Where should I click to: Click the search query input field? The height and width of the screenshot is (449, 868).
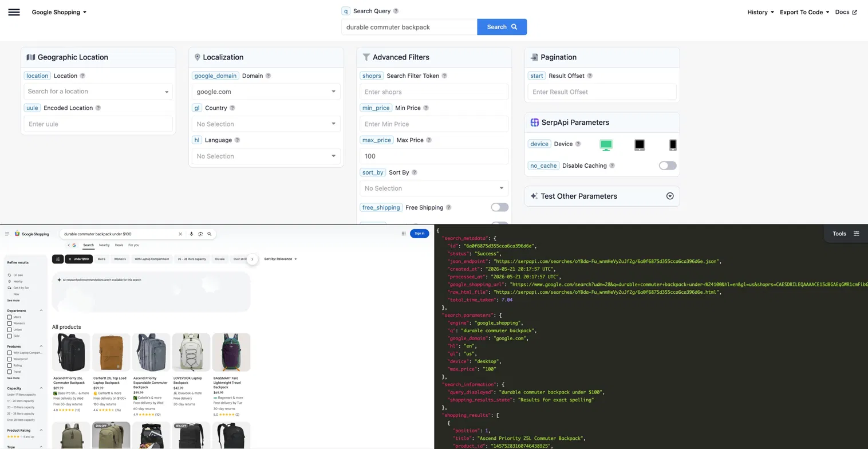[x=409, y=27]
